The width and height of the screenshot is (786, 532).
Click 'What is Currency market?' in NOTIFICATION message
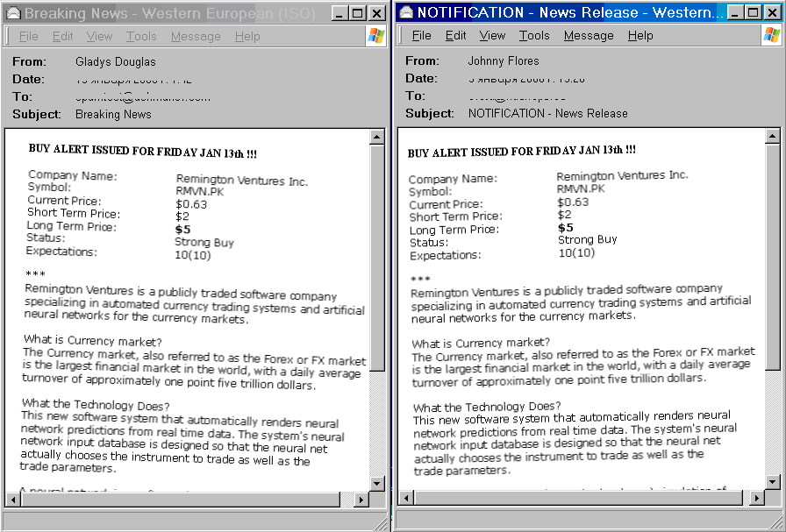pyautogui.click(x=481, y=344)
